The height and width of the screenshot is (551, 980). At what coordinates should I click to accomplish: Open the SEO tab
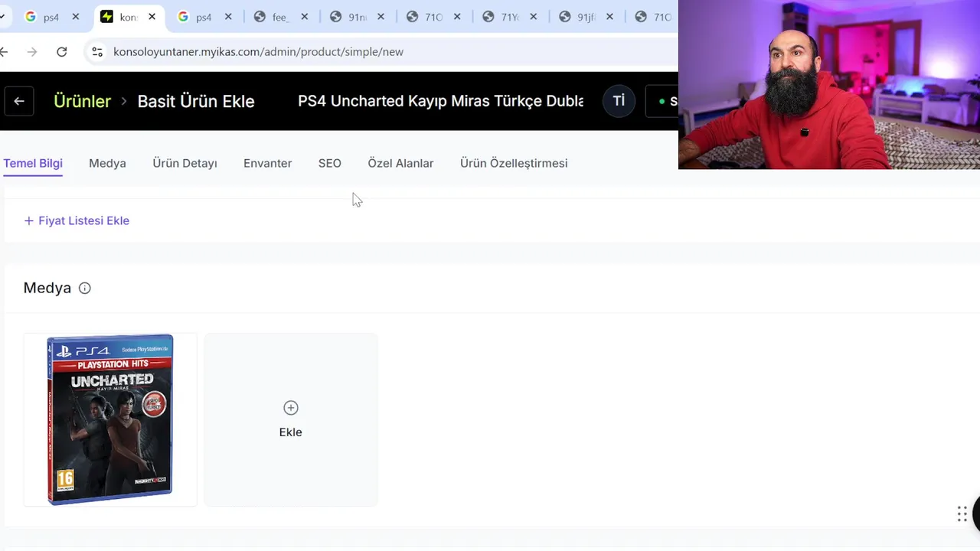[330, 163]
